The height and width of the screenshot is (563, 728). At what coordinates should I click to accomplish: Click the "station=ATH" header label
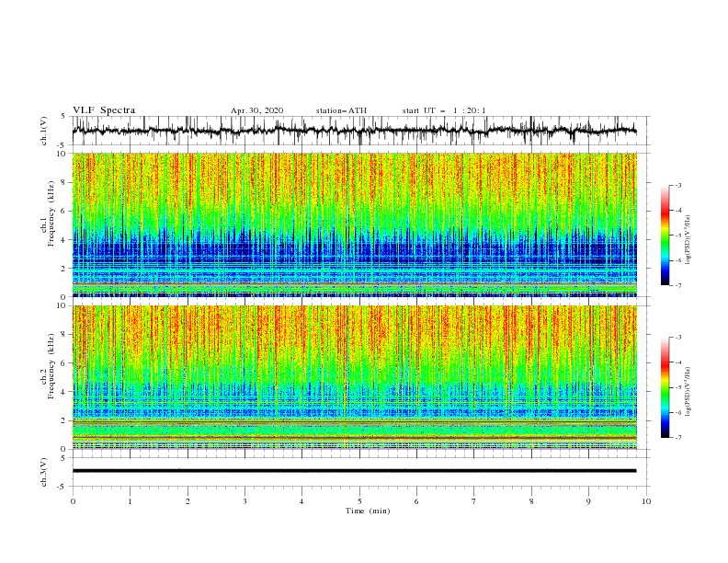coord(341,110)
